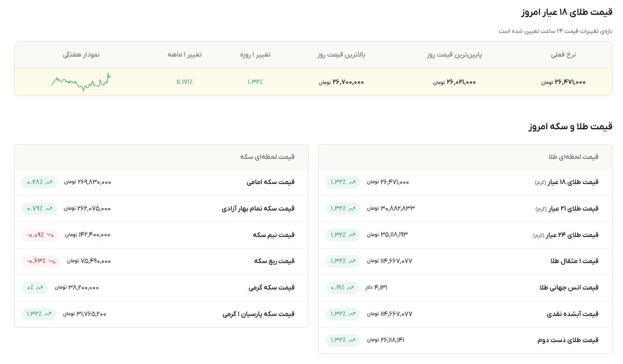This screenshot has width=623, height=364.
Task: Click the نمودار هفتگی column header
Action: (x=81, y=55)
